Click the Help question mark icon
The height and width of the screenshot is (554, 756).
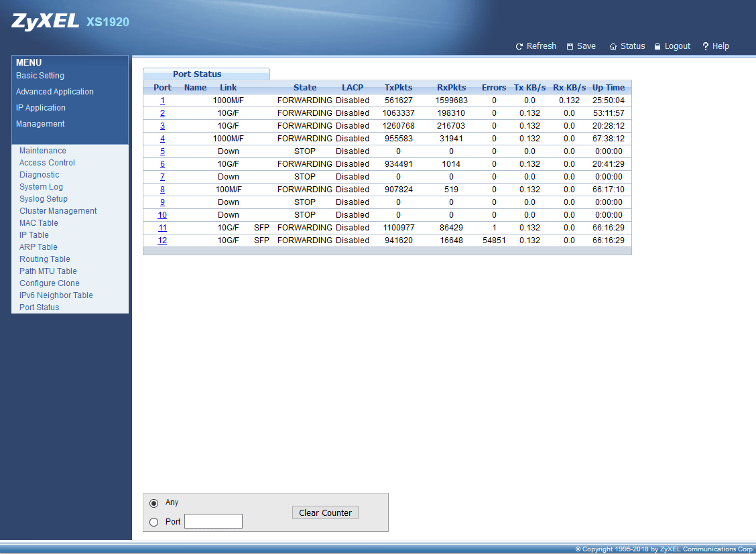(x=705, y=46)
